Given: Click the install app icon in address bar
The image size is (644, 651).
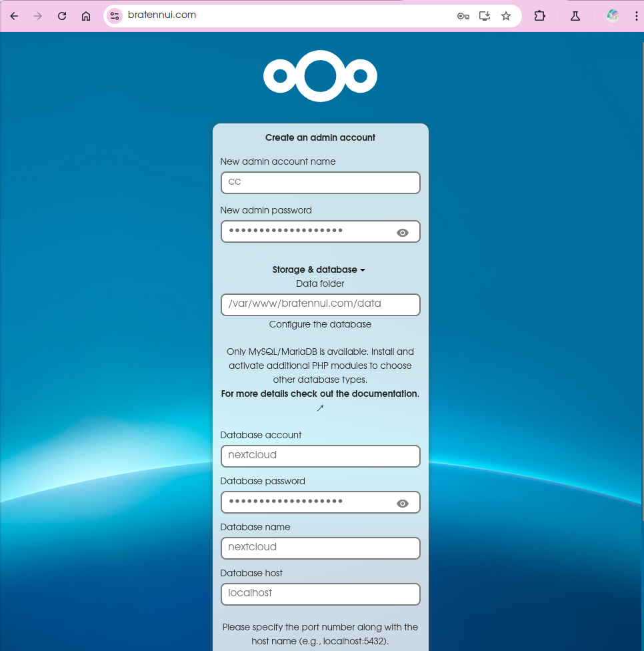Looking at the screenshot, I should coord(485,16).
